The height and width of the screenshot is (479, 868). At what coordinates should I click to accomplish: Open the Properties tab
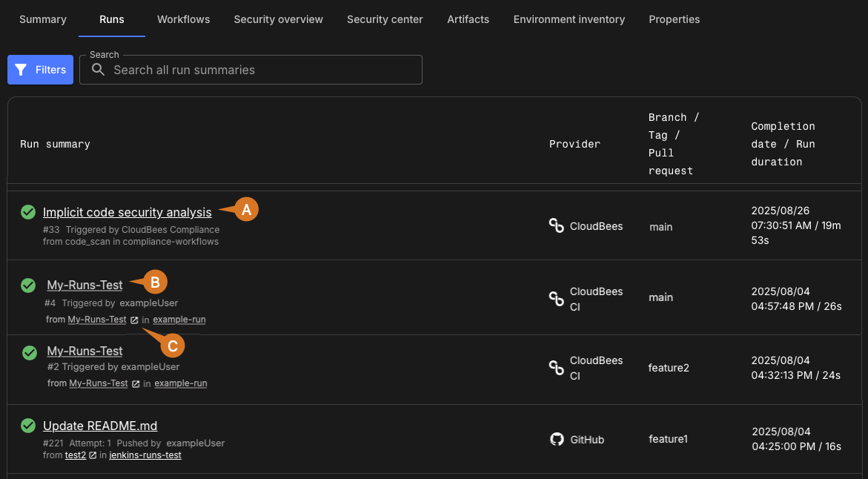pos(674,19)
